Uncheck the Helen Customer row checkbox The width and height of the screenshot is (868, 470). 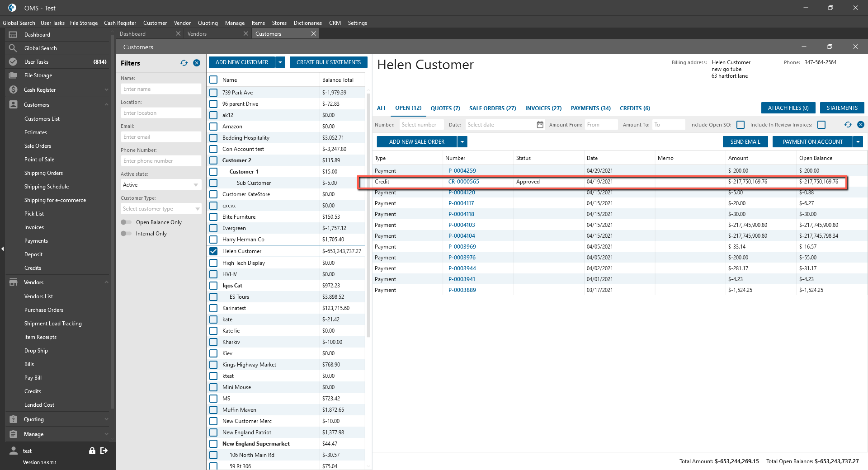[213, 251]
